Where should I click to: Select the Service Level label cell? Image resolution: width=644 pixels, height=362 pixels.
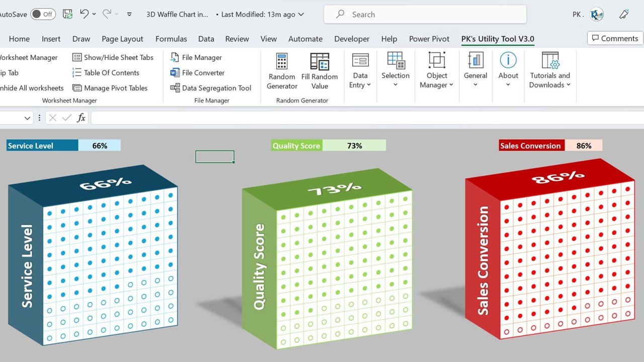pos(42,146)
